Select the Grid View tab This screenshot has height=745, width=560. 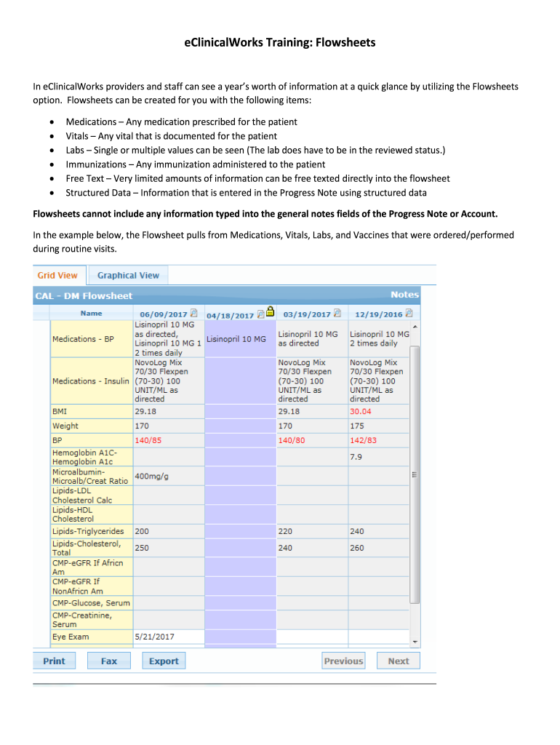click(57, 275)
